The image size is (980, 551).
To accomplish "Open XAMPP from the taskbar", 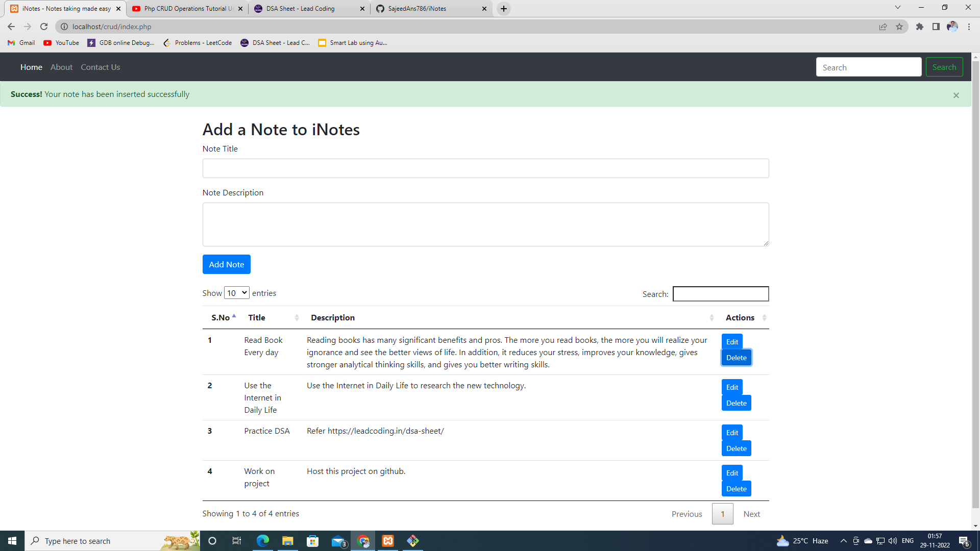I will click(388, 541).
